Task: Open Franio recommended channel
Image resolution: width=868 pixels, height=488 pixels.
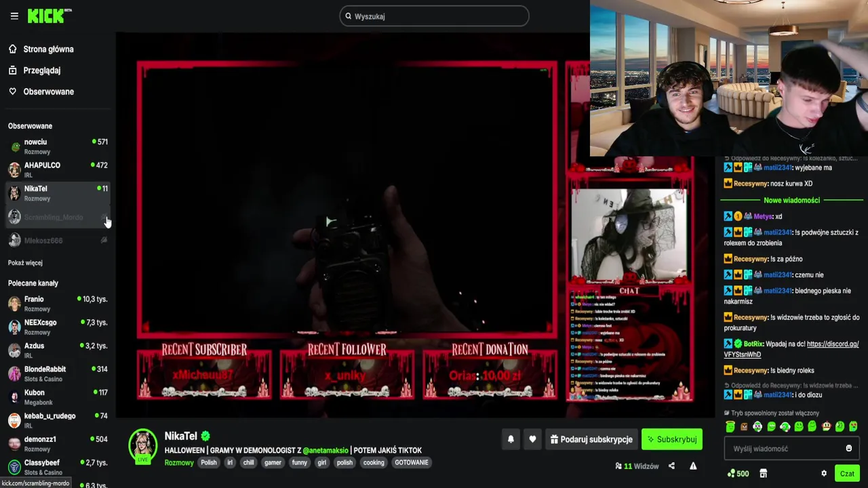Action: click(x=58, y=304)
